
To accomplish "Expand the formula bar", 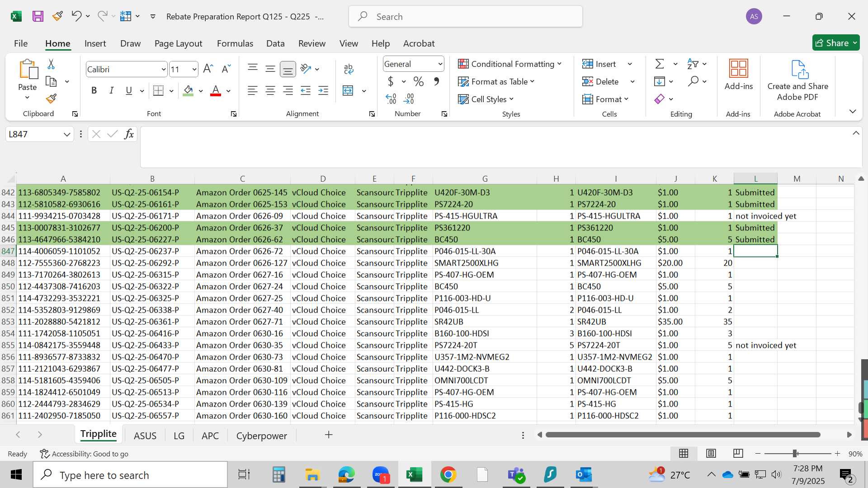I will pos(856,133).
